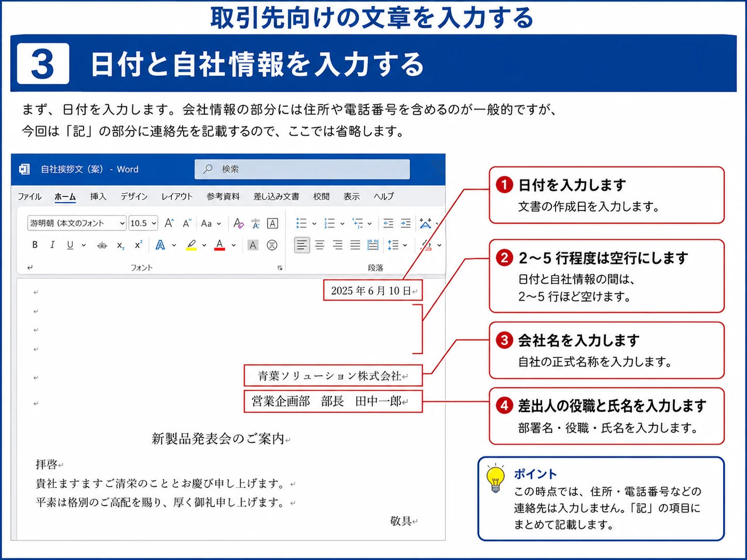Align text right
Viewport: 747px width, 560px height.
[x=337, y=245]
